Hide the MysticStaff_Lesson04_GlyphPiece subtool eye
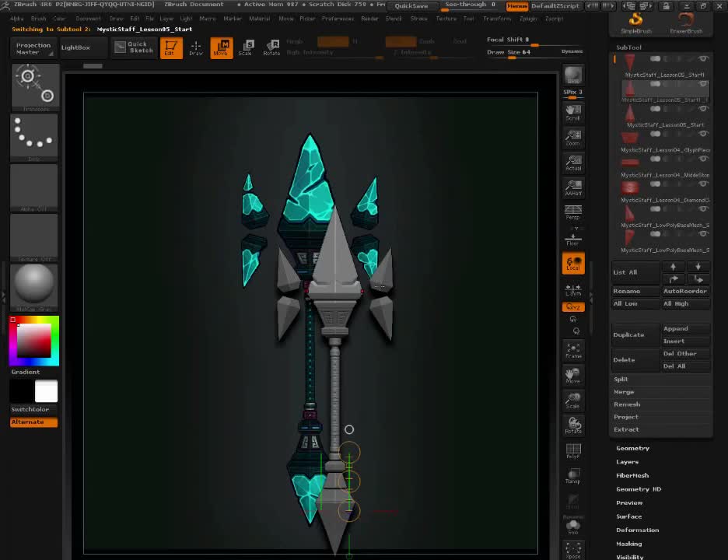 coord(703,134)
